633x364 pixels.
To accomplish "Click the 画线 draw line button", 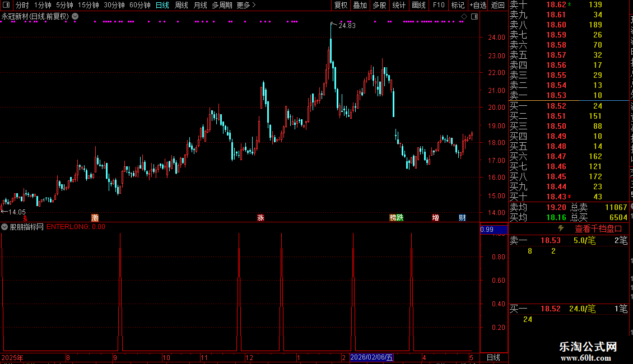I will point(418,5).
